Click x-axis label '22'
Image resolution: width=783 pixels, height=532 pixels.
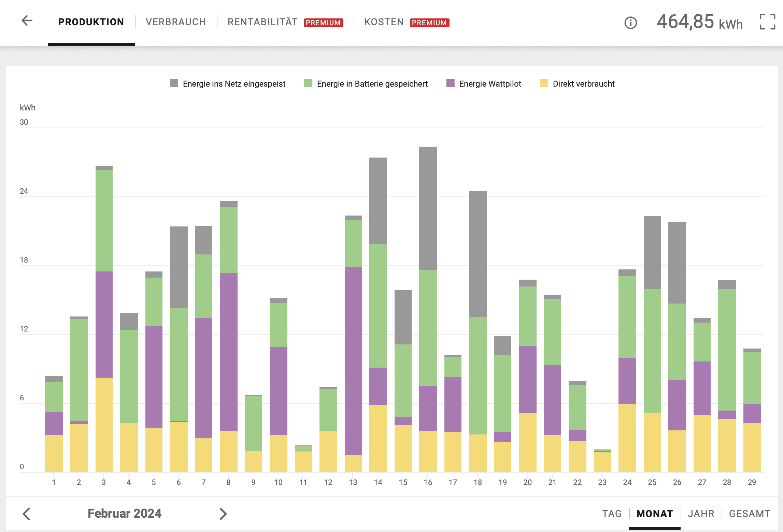(x=577, y=482)
